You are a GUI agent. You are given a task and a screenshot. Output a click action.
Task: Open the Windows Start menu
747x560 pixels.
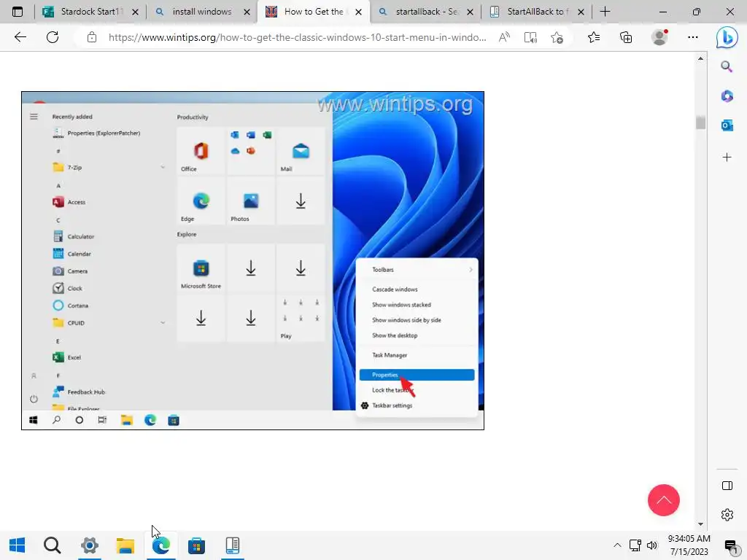point(18,545)
